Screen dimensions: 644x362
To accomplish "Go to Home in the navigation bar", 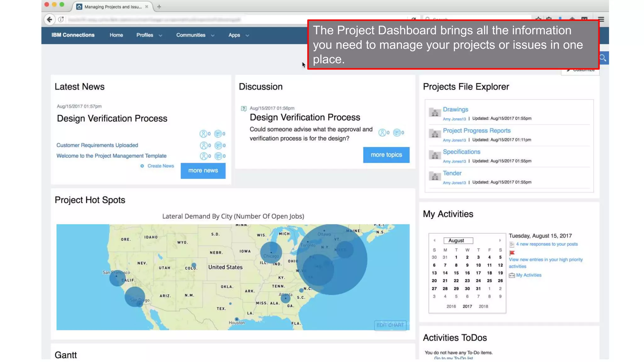I will point(116,35).
